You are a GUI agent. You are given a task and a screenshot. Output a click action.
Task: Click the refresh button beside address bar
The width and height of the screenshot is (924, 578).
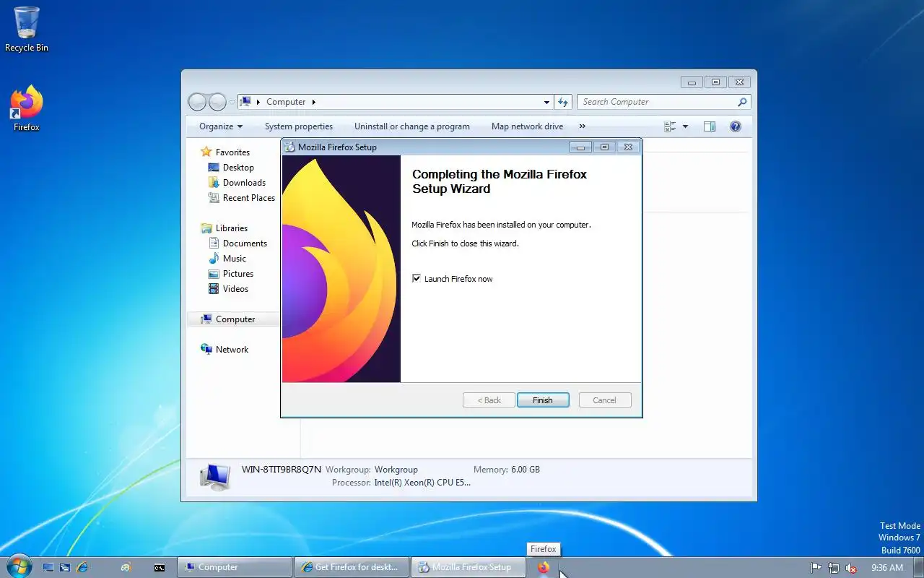(564, 102)
